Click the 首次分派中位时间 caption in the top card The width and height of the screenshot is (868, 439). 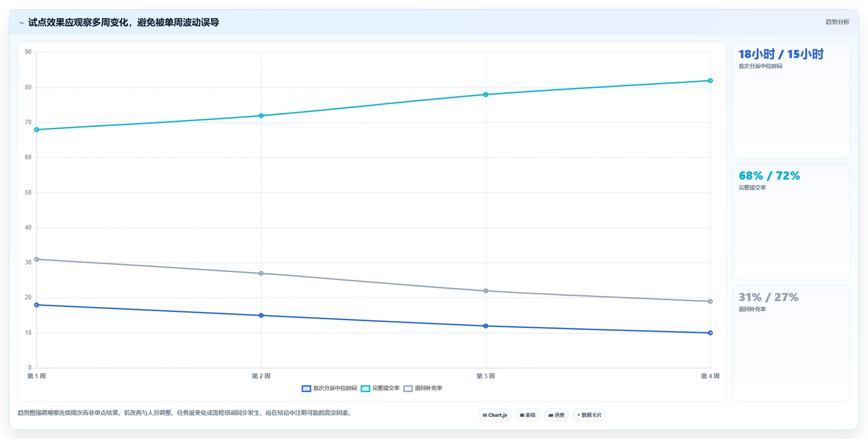pos(760,66)
